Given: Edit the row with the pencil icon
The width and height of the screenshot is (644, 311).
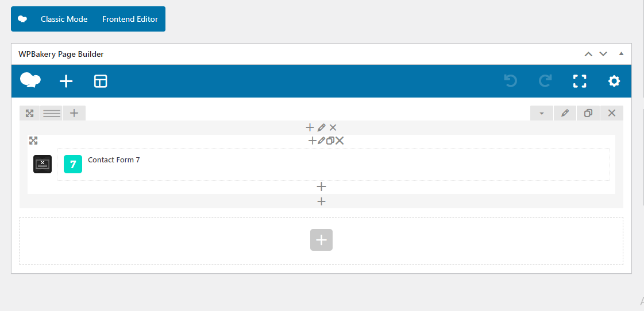Looking at the screenshot, I should (565, 113).
